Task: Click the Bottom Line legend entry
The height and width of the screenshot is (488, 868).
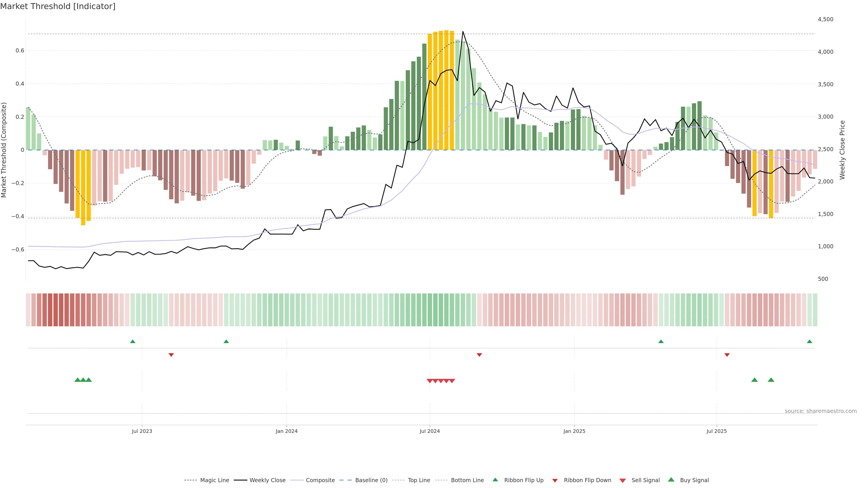Action: click(467, 480)
